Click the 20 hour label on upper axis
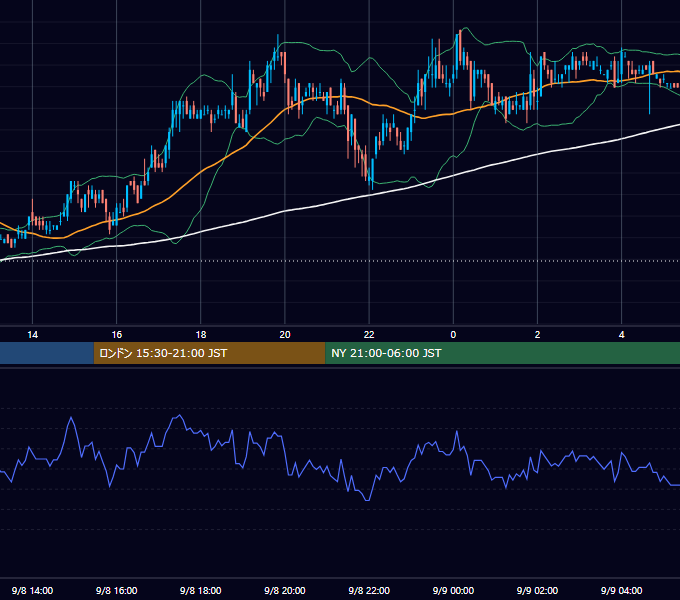This screenshot has width=680, height=600. pos(285,335)
